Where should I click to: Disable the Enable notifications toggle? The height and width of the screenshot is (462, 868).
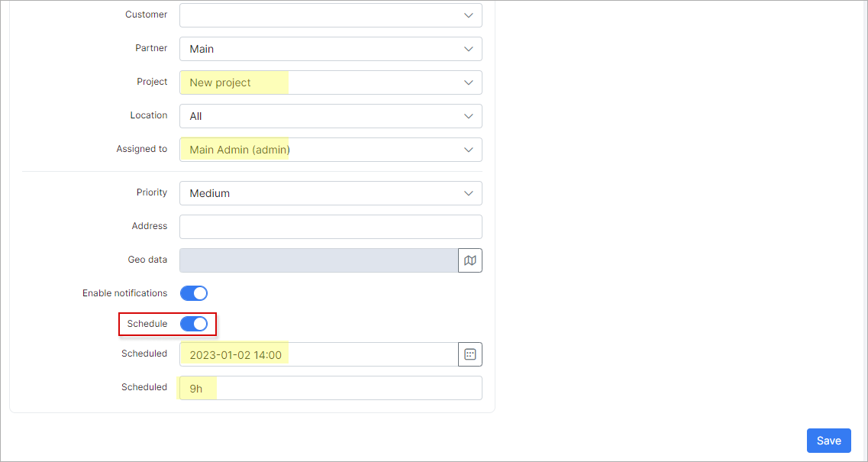tap(194, 292)
